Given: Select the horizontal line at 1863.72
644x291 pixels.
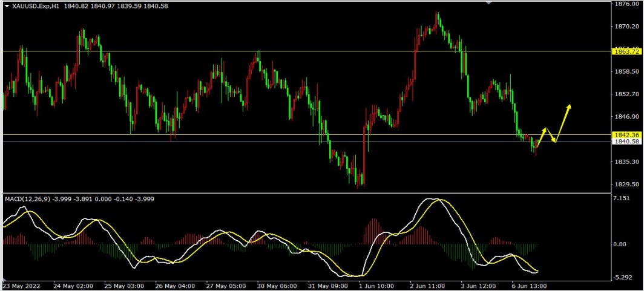Looking at the screenshot, I should click(306, 51).
